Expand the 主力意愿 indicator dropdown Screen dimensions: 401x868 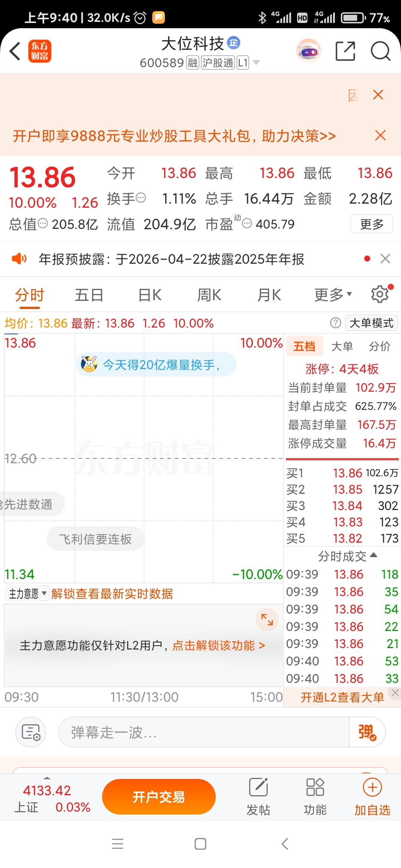point(27,594)
